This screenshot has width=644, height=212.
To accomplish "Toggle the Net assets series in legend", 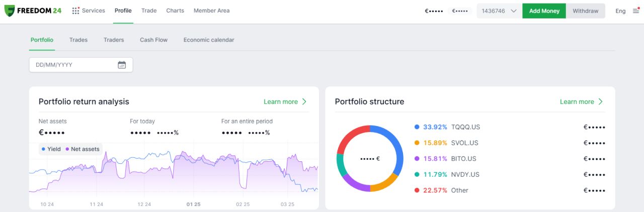I will click(x=83, y=149).
